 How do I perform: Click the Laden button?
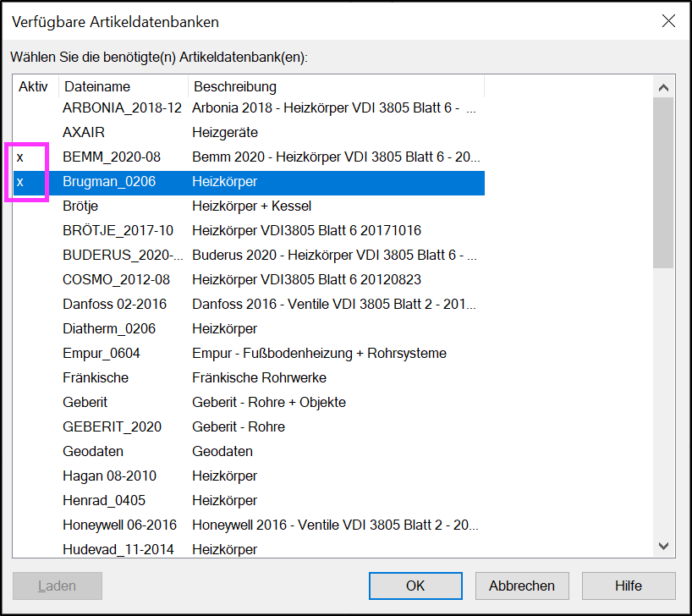point(57,586)
